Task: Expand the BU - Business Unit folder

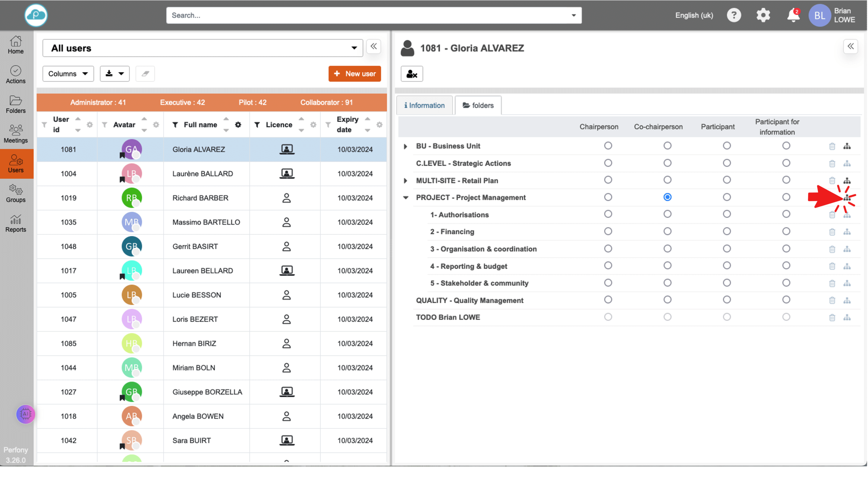Action: (x=405, y=146)
